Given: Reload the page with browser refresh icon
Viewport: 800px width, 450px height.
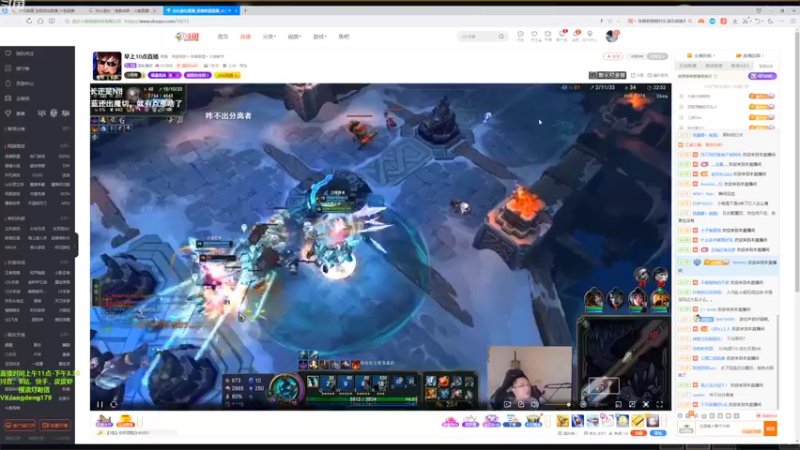Looking at the screenshot, I should (x=29, y=21).
